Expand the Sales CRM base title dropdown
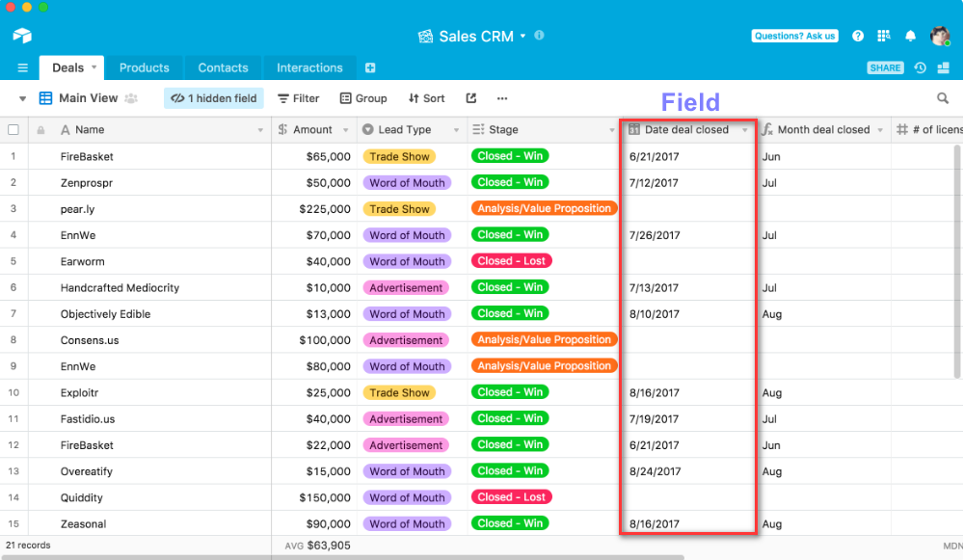The image size is (964, 560). pyautogui.click(x=522, y=36)
